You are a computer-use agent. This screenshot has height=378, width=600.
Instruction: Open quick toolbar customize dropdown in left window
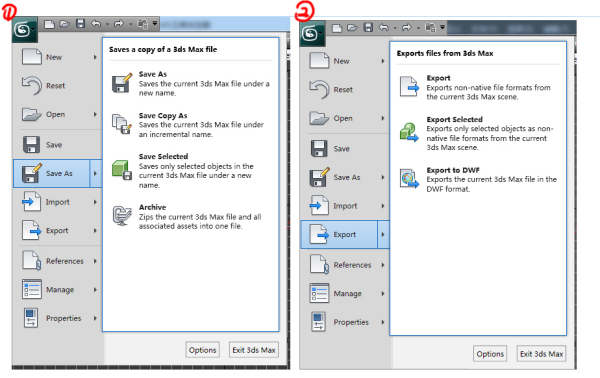pyautogui.click(x=155, y=24)
